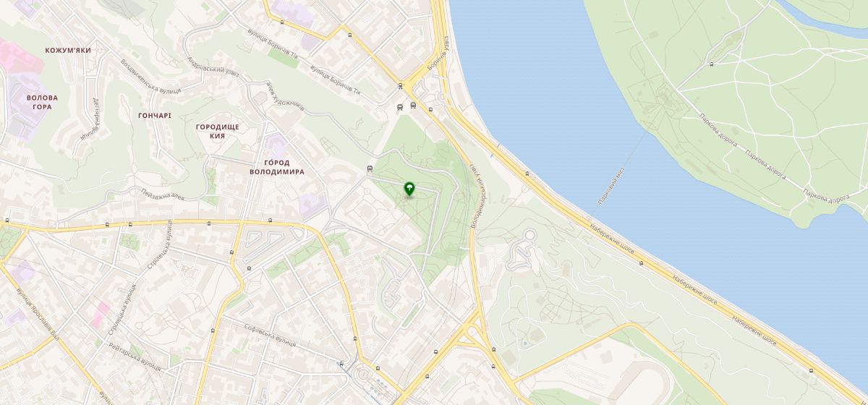Select the ГОРОДИЩЕ КИЯ label
The image size is (868, 405).
217,131
